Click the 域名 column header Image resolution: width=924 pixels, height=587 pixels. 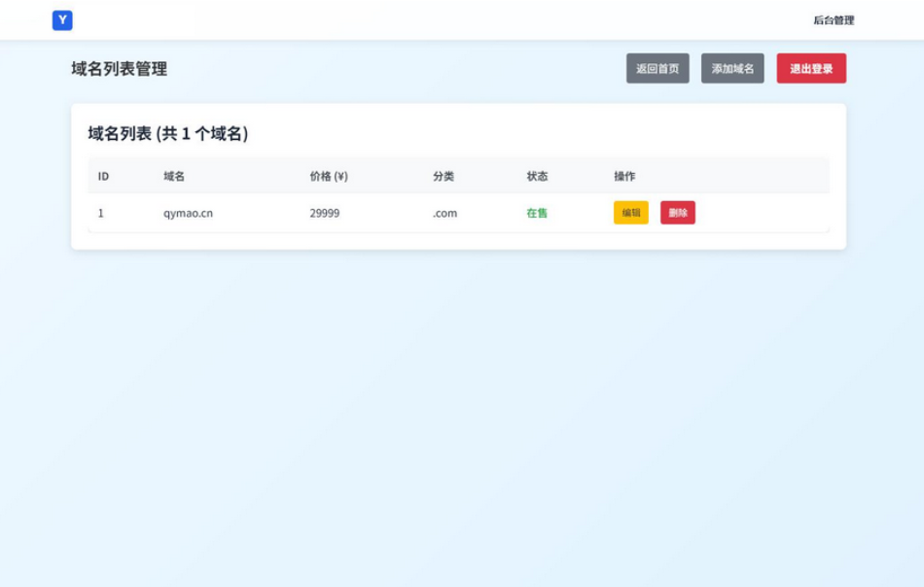coord(174,176)
